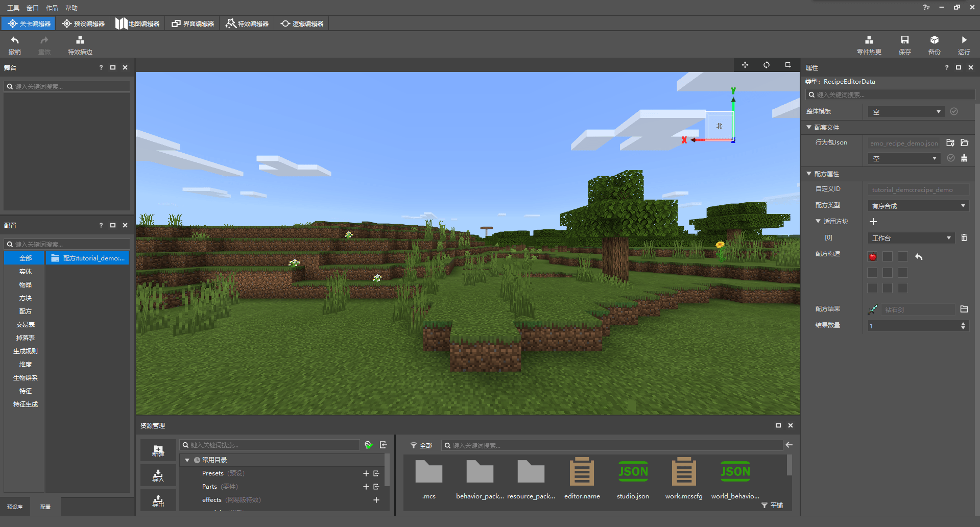Select 配方:tutorial_demo item in 配置 panel

pos(87,258)
